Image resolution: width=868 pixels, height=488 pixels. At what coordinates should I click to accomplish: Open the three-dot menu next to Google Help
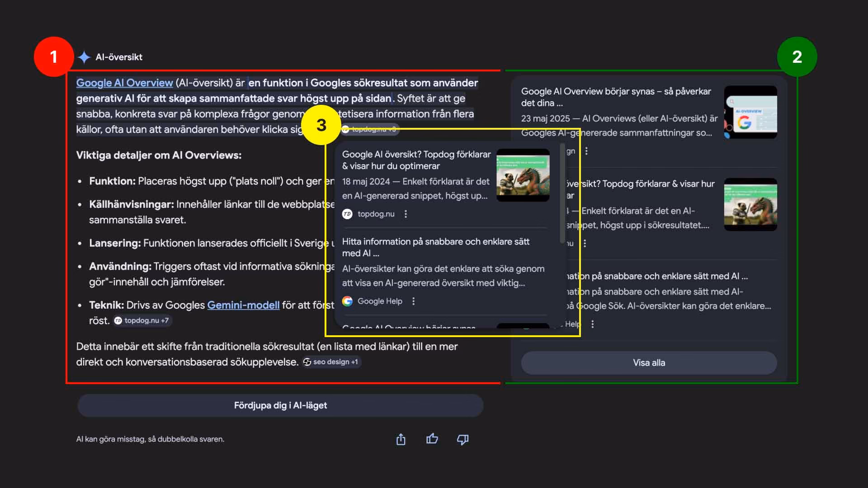click(413, 301)
